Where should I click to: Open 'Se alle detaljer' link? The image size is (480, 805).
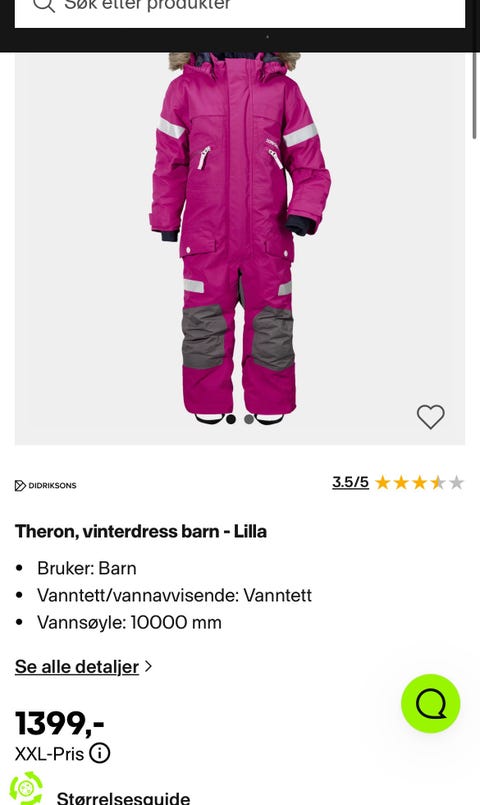[77, 666]
